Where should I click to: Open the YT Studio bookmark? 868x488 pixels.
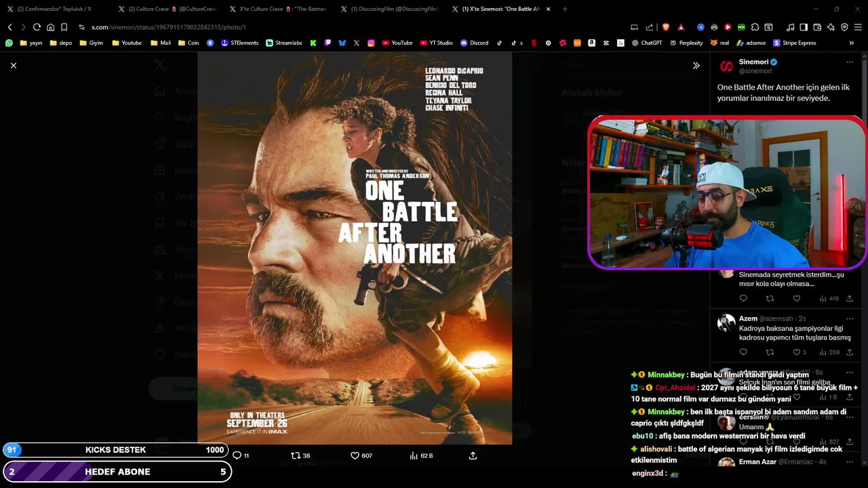point(437,43)
